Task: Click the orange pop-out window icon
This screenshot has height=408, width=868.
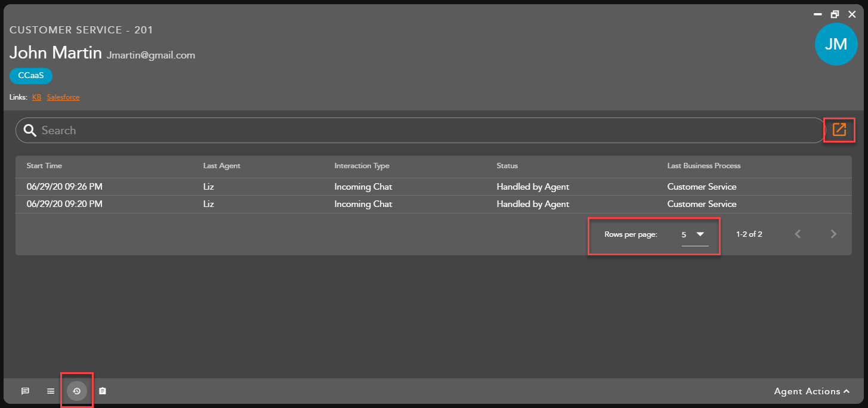Action: 839,129
